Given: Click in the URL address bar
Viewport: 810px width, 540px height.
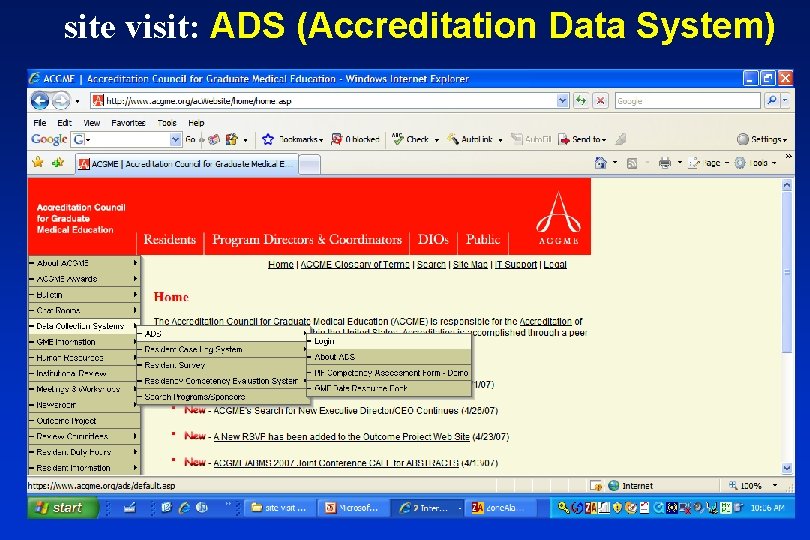Looking at the screenshot, I should (x=323, y=101).
